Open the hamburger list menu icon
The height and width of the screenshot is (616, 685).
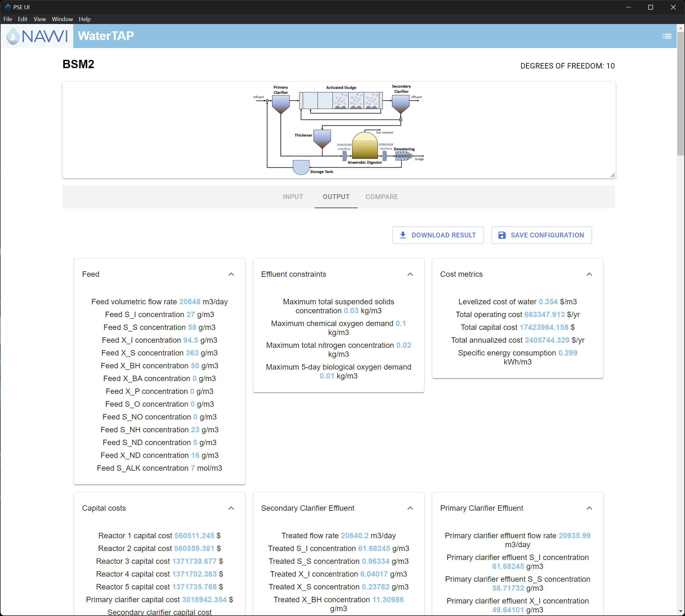point(667,36)
